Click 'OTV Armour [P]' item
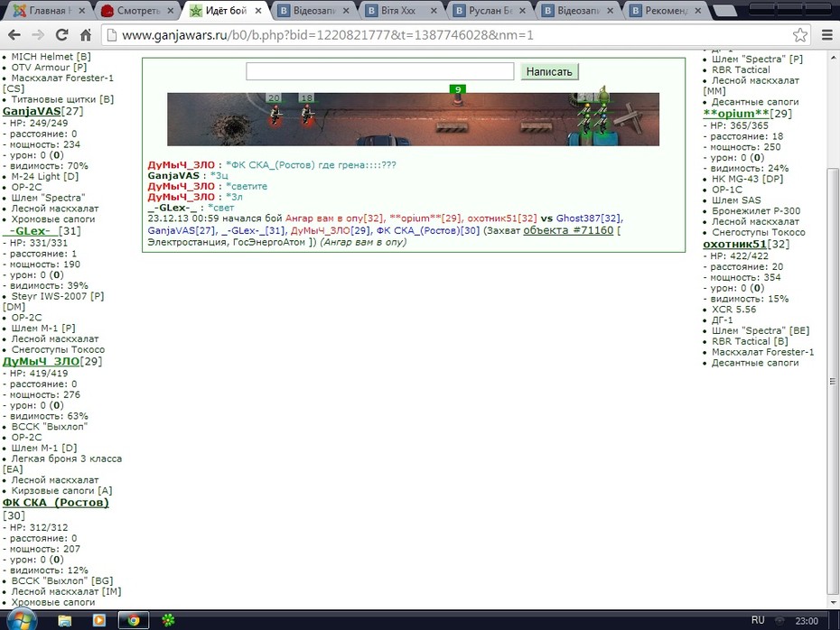The image size is (840, 630). pyautogui.click(x=49, y=68)
